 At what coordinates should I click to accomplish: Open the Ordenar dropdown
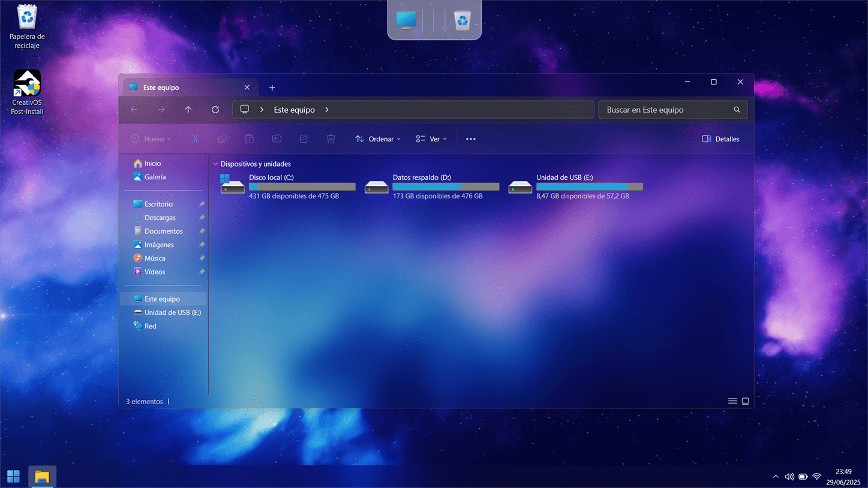tap(378, 139)
